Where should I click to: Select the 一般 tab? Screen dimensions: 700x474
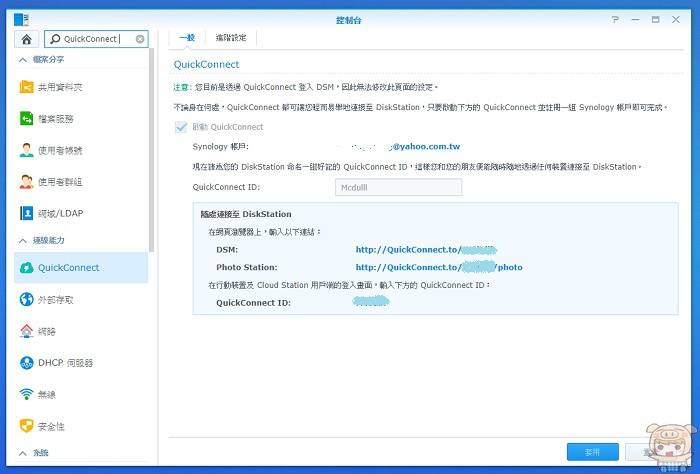pos(186,38)
